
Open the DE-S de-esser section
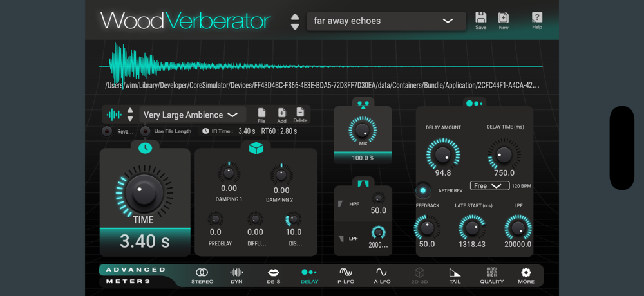(274, 276)
